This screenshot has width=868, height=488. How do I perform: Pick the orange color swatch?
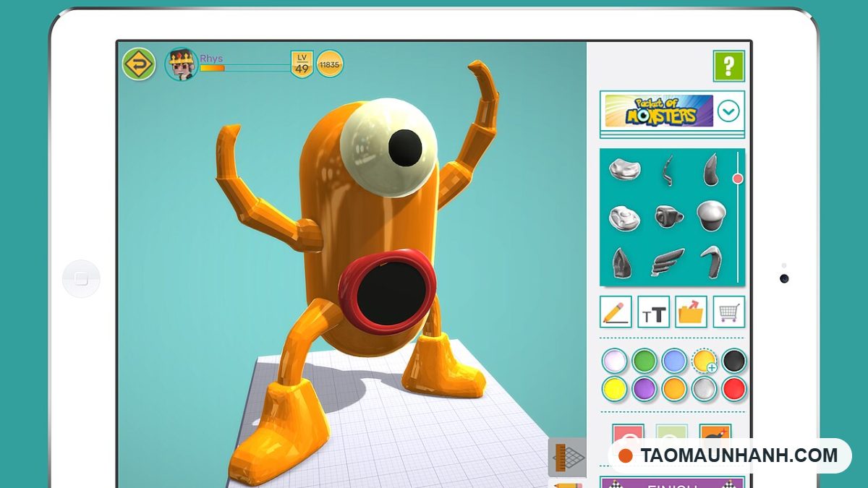(674, 389)
